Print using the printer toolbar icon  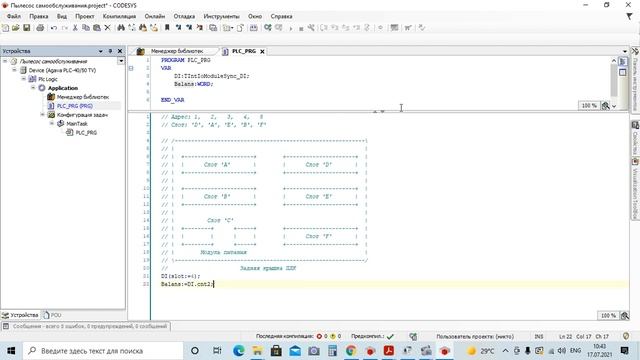tap(40, 28)
